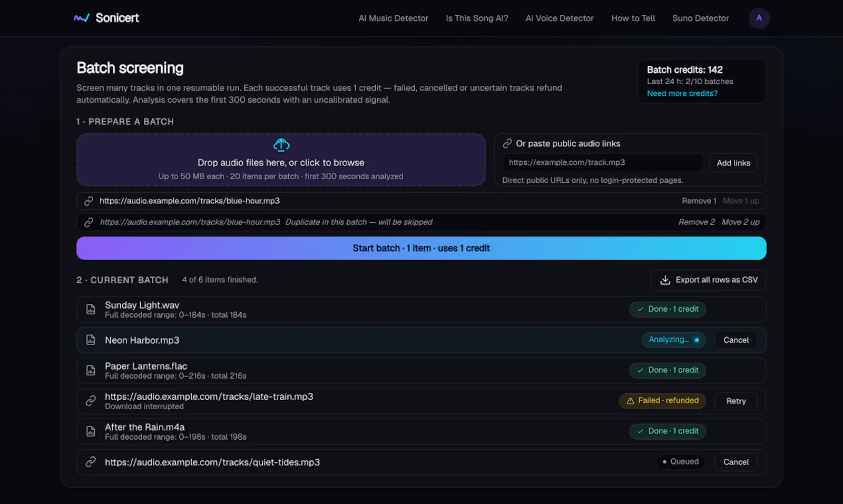Click the warning icon on Failed refunded badge
843x504 pixels.
tap(630, 401)
